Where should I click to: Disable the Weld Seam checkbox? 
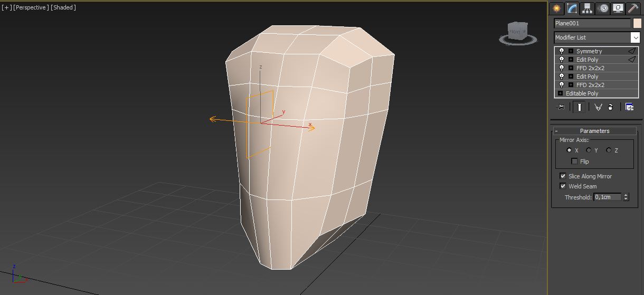(x=563, y=186)
